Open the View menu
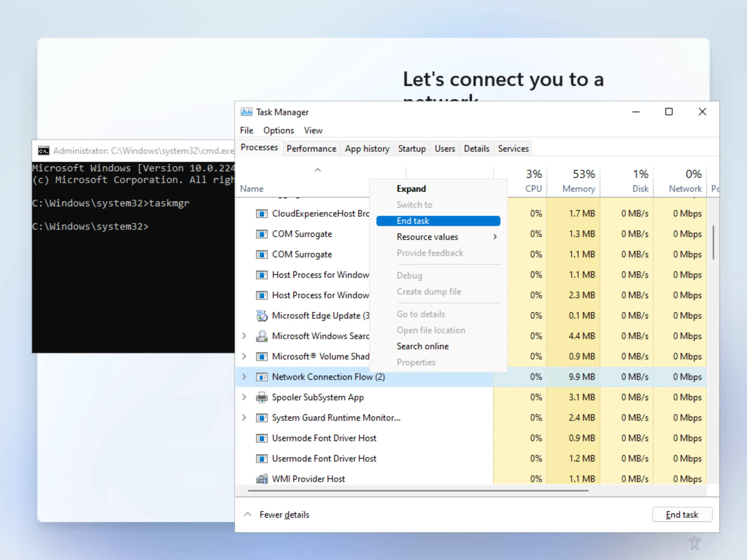Image resolution: width=747 pixels, height=560 pixels. click(313, 131)
